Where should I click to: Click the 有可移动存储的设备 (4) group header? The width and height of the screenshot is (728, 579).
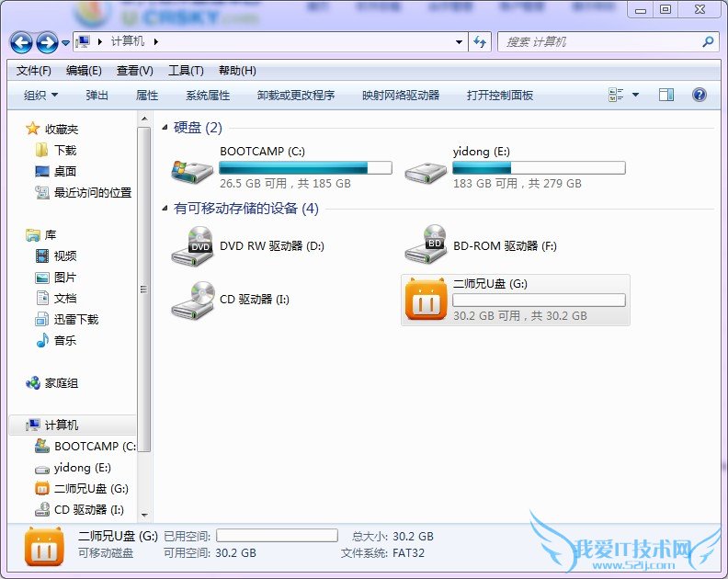tap(246, 209)
